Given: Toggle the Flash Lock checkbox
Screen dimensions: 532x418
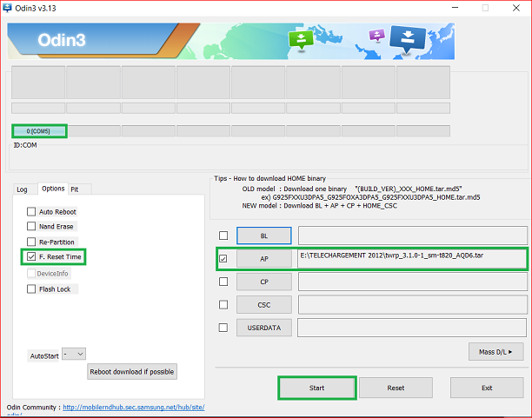Looking at the screenshot, I should point(31,289).
